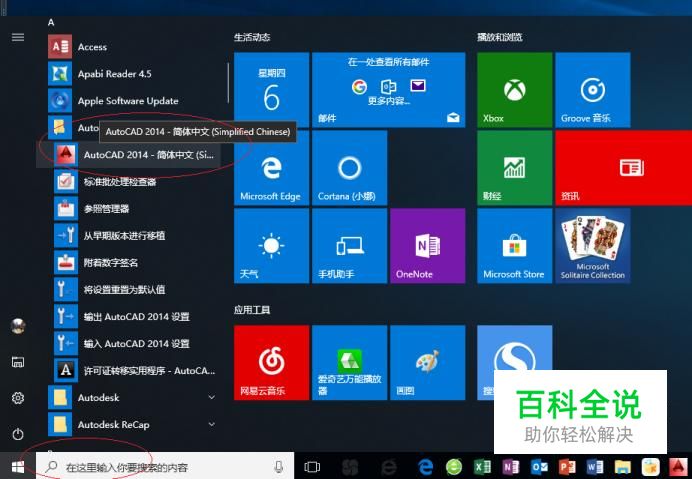Image resolution: width=692 pixels, height=479 pixels.
Task: Click the letter A section header
Action: (51, 22)
